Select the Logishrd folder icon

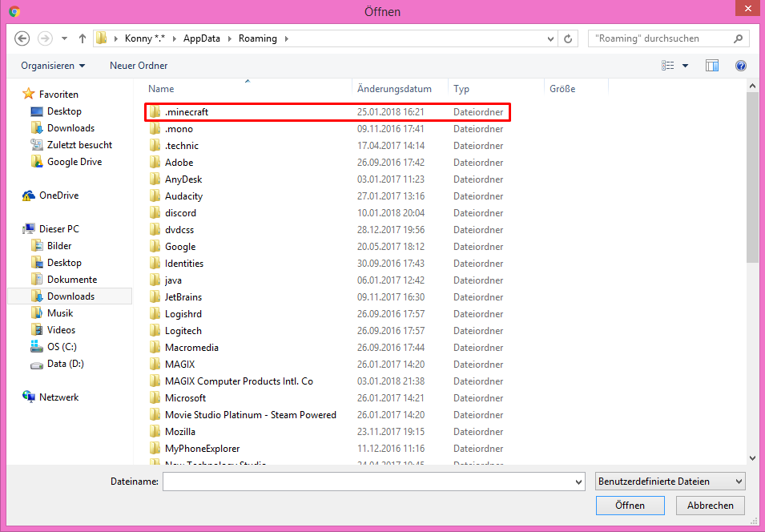[155, 314]
